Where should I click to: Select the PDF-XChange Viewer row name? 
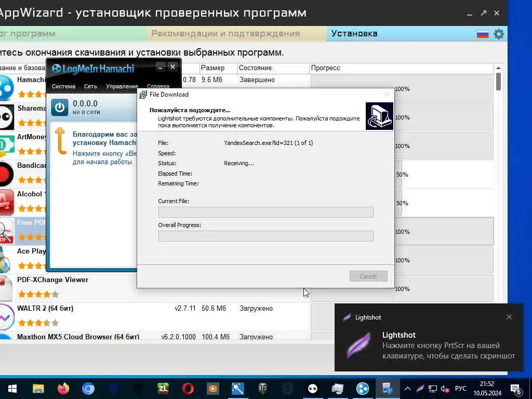52,280
